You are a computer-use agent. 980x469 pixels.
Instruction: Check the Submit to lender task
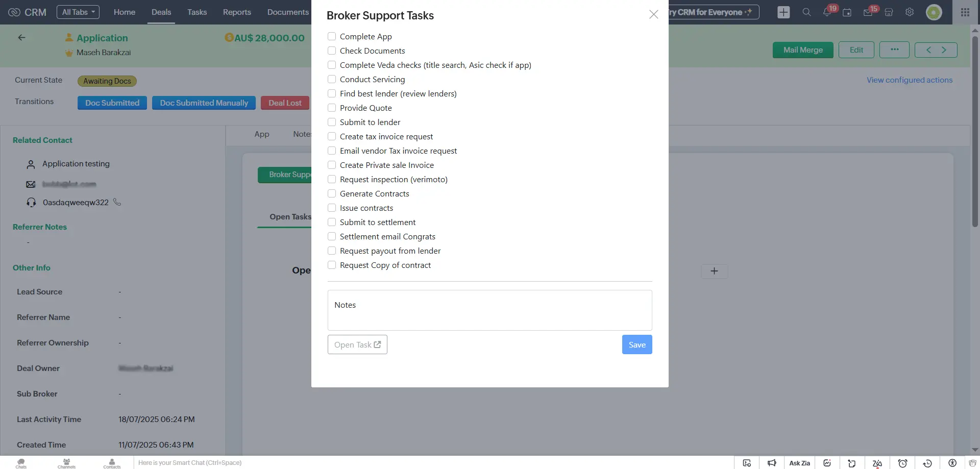click(332, 122)
